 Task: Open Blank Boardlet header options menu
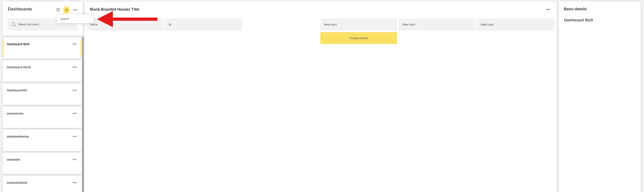click(548, 9)
